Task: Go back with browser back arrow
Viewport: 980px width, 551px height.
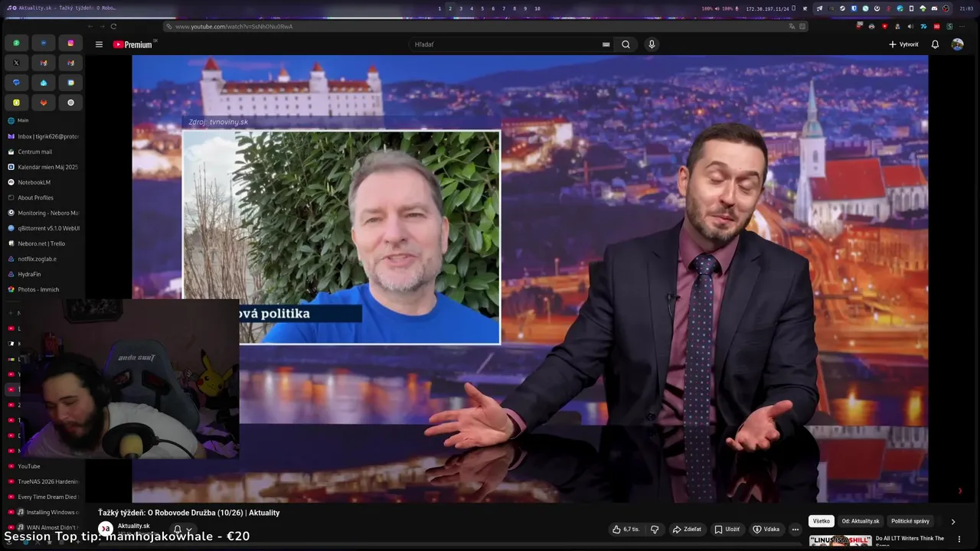Action: click(90, 26)
